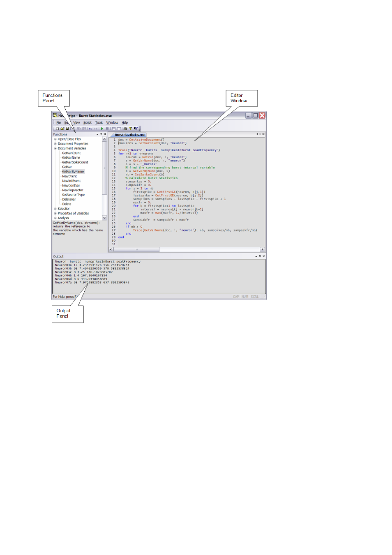Image resolution: width=392 pixels, height=555 pixels.
Task: Click line 4 Trace statement in editor
Action: click(169, 150)
